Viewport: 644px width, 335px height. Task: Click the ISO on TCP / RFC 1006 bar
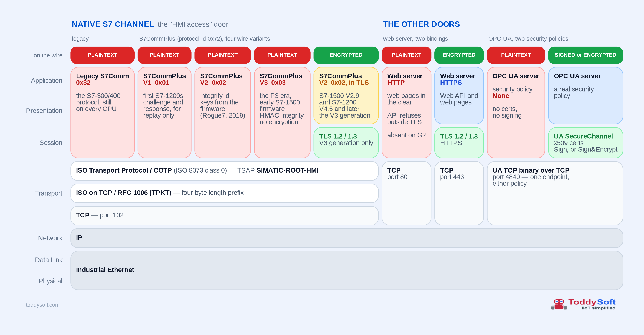point(224,193)
